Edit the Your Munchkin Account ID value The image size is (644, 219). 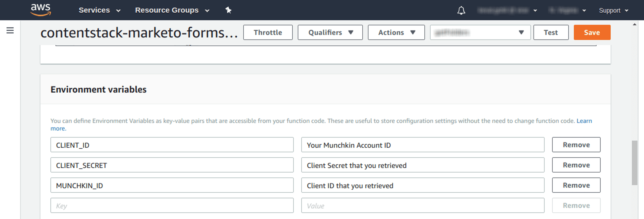[422, 145]
